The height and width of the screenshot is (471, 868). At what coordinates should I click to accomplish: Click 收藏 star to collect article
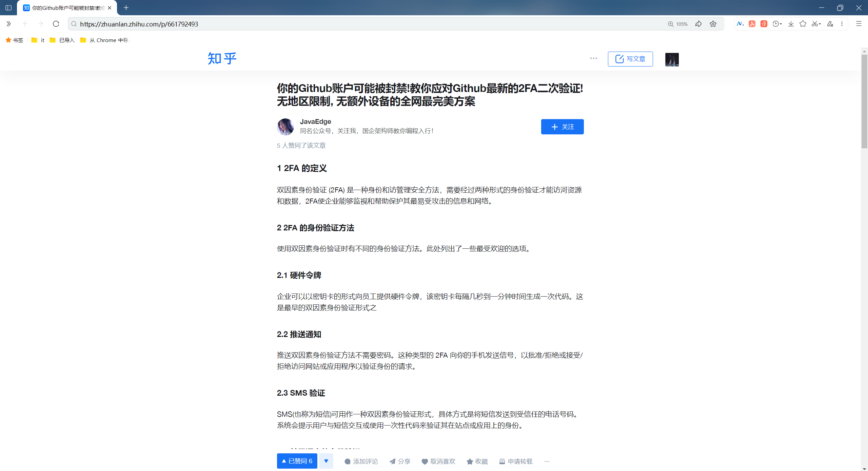477,461
